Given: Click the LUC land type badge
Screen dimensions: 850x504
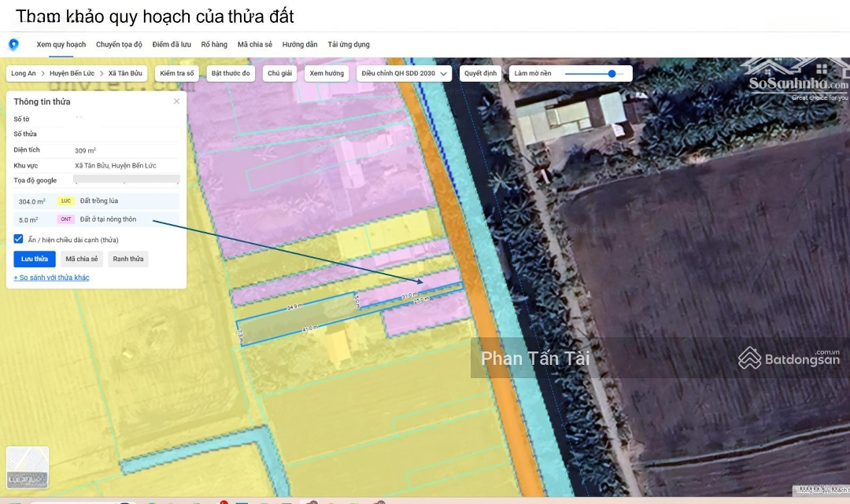Looking at the screenshot, I should [x=66, y=201].
